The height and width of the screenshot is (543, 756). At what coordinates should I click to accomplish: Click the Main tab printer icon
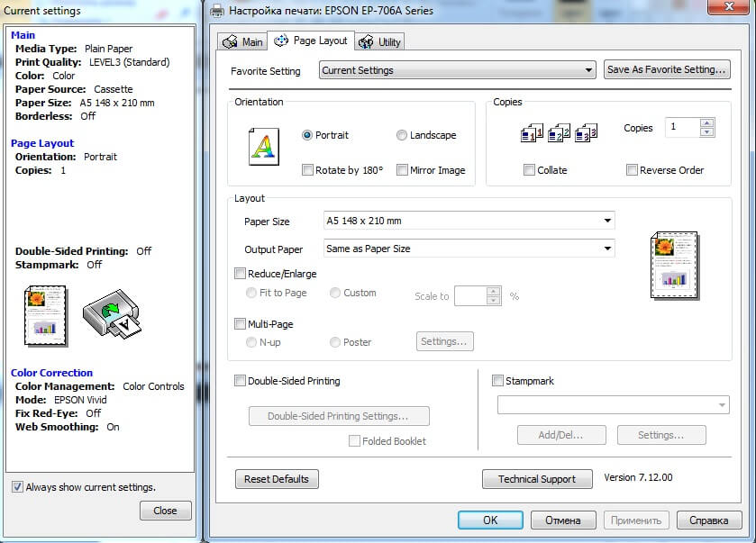click(230, 42)
